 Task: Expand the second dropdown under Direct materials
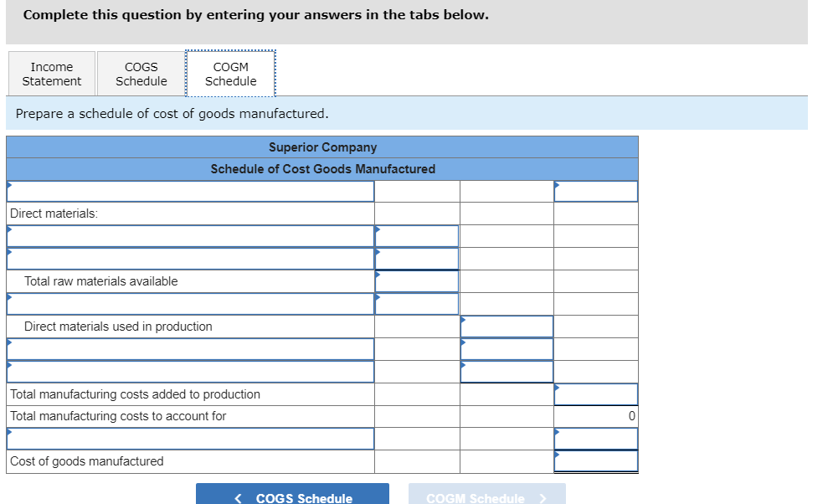[189, 258]
